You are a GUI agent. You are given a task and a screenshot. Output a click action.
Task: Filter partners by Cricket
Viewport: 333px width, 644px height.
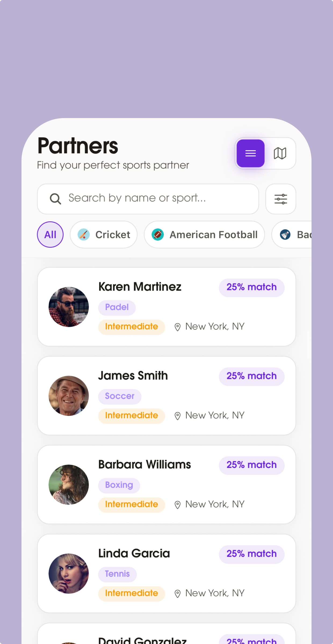click(104, 235)
